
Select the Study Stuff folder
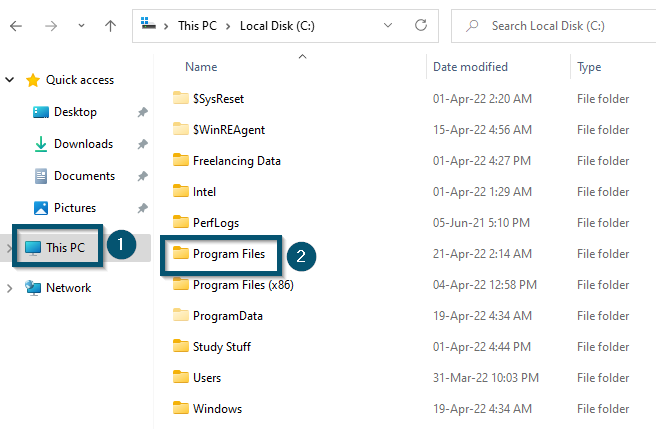pyautogui.click(x=222, y=347)
